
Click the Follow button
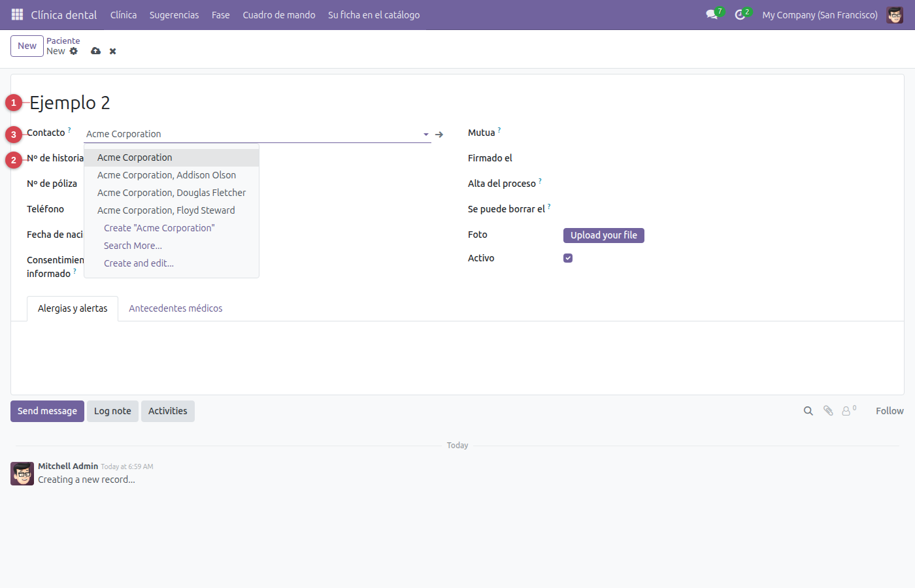click(890, 411)
